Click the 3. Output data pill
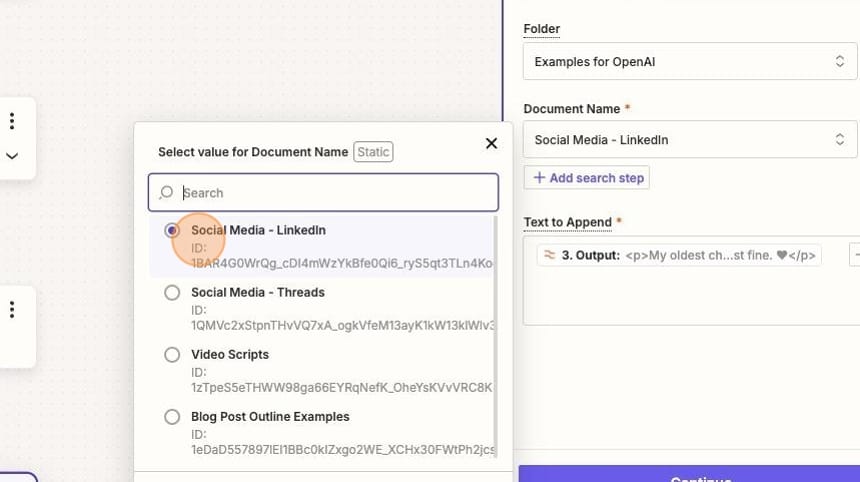860x482 pixels. (679, 256)
